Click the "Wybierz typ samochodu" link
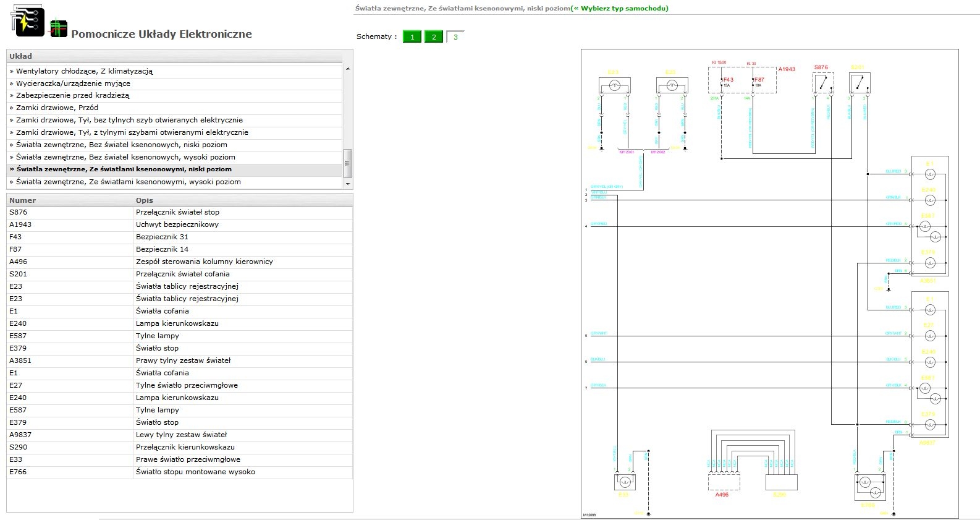The height and width of the screenshot is (520, 980). pos(620,9)
